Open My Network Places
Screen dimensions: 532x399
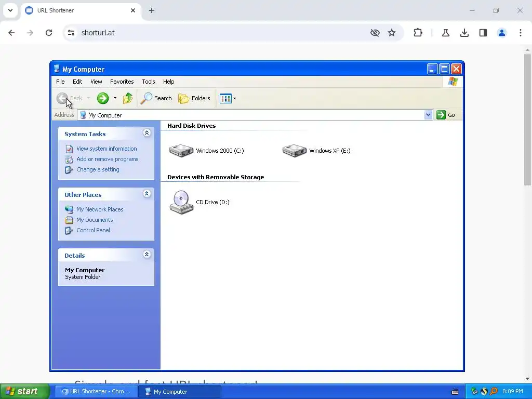click(100, 210)
